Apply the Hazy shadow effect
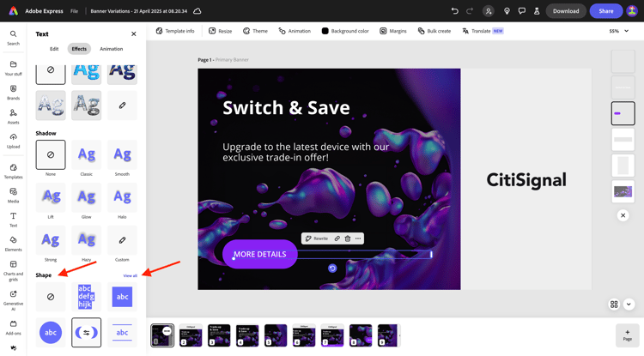 click(86, 240)
